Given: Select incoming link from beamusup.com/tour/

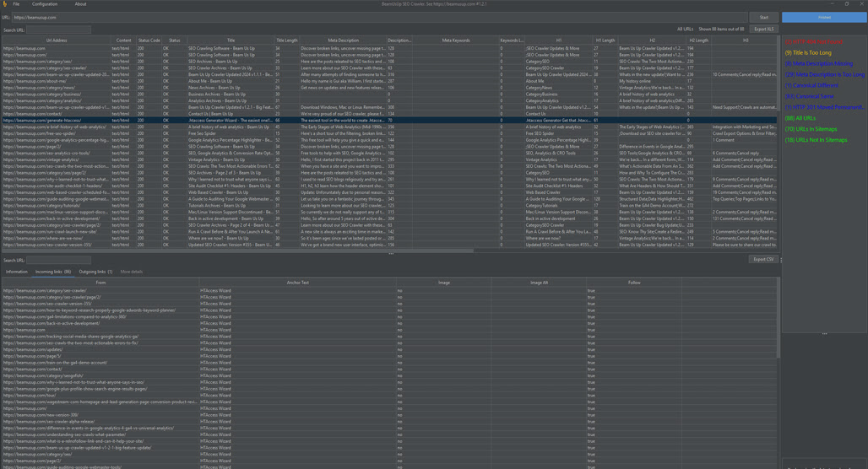Looking at the screenshot, I should 389,396.
